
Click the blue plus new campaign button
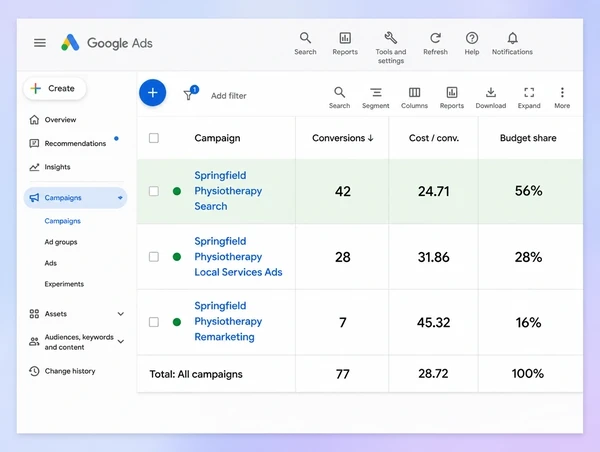pyautogui.click(x=153, y=93)
